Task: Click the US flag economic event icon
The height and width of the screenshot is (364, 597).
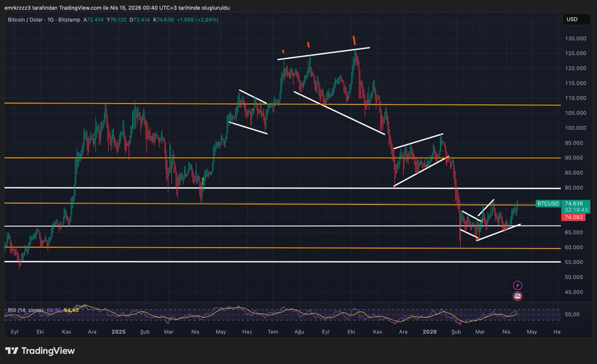Action: click(x=517, y=296)
